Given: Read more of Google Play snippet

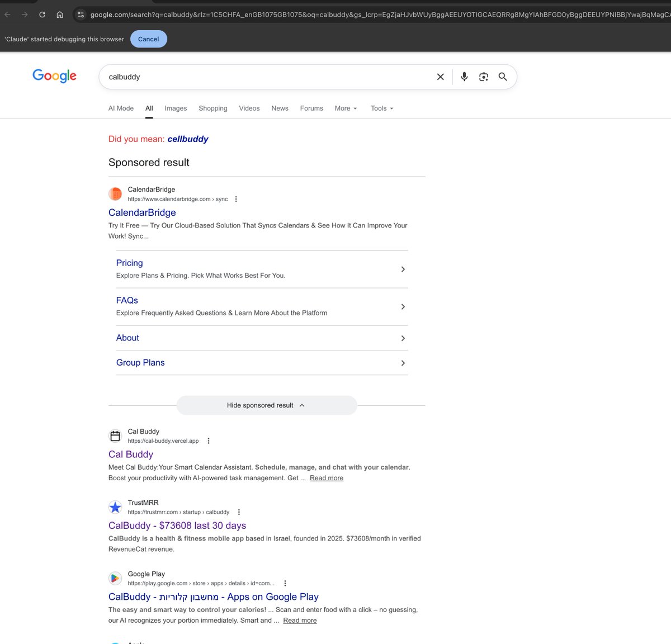Looking at the screenshot, I should pyautogui.click(x=300, y=621).
